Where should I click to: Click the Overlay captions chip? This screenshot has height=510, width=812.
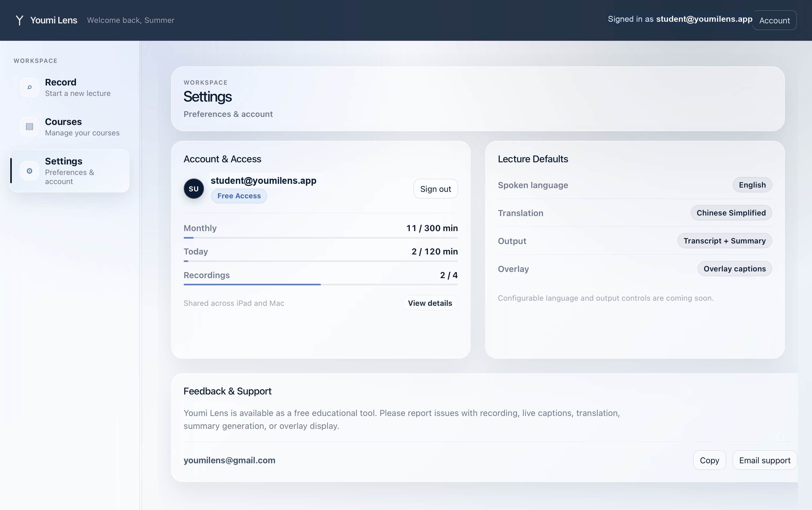click(734, 269)
